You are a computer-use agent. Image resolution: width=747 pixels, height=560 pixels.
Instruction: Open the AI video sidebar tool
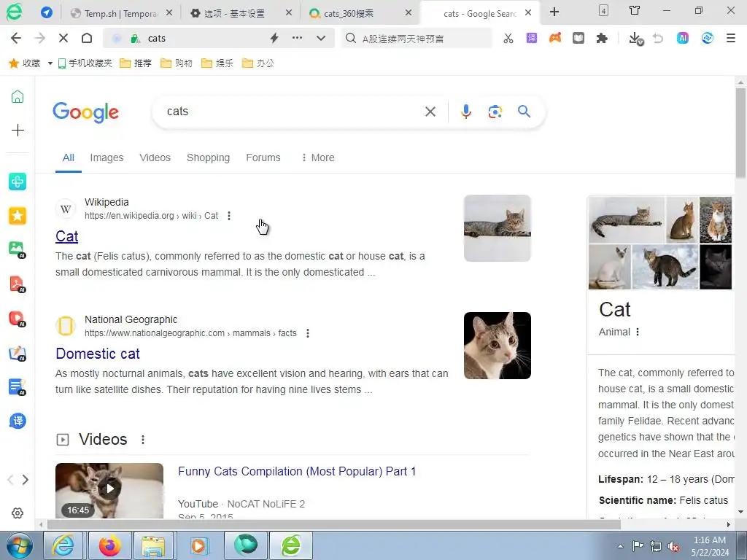click(18, 318)
